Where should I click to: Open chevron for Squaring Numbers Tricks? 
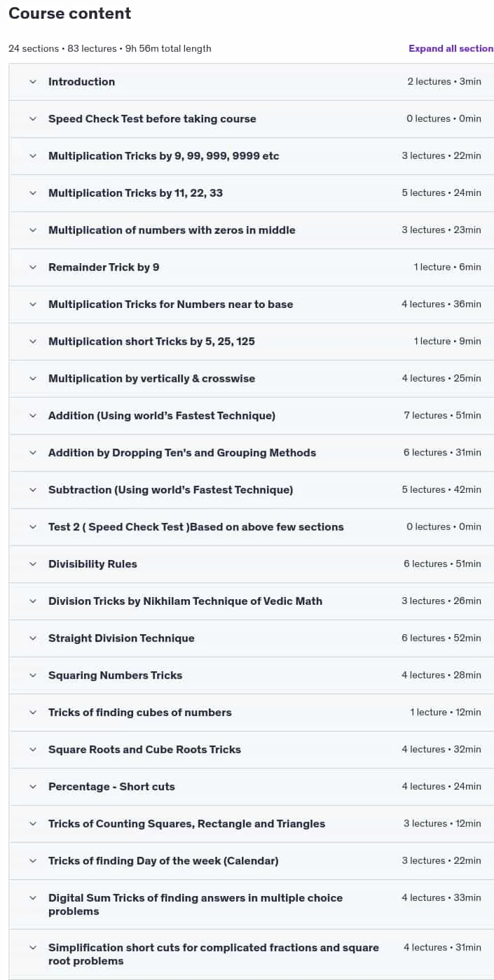point(32,675)
